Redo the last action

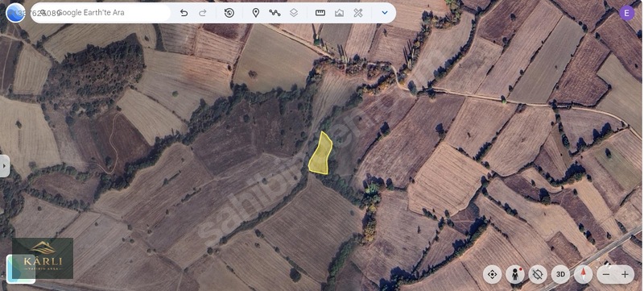(203, 13)
